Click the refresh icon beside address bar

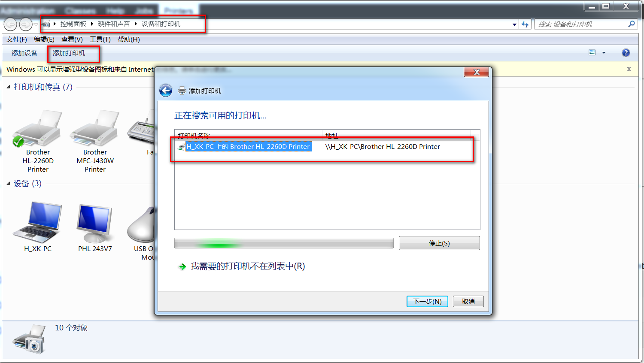tap(525, 24)
